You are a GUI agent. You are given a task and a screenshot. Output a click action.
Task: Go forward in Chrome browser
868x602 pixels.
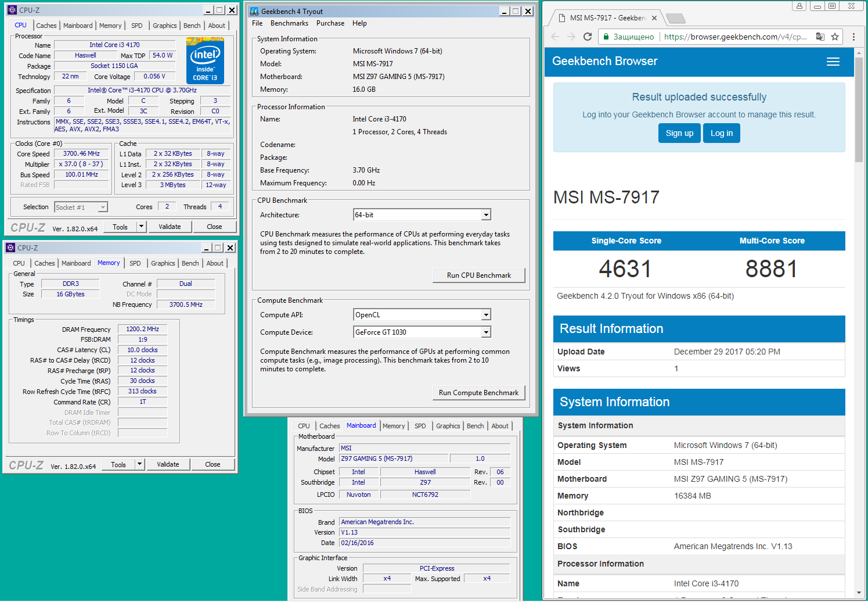coord(571,37)
